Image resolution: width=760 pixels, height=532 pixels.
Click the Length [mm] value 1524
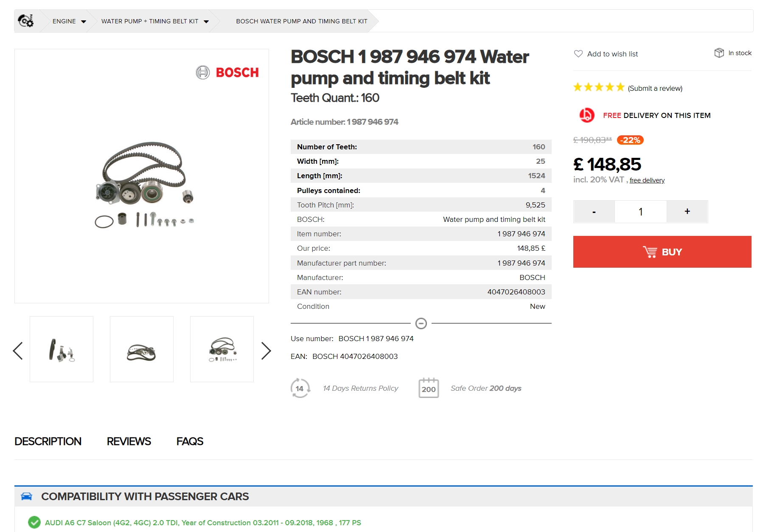pos(536,176)
